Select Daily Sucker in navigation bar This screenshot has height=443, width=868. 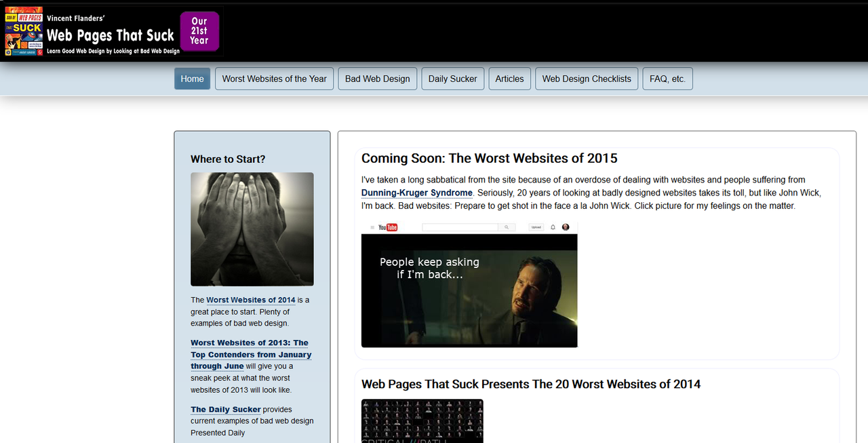[x=452, y=79]
